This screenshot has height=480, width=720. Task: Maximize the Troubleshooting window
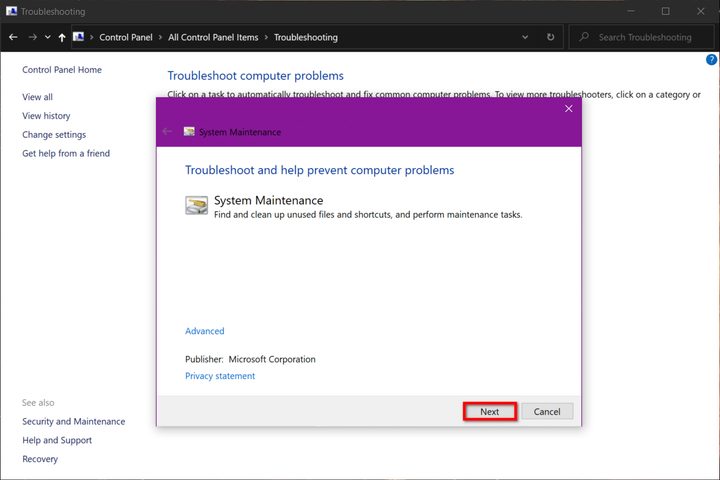(665, 11)
